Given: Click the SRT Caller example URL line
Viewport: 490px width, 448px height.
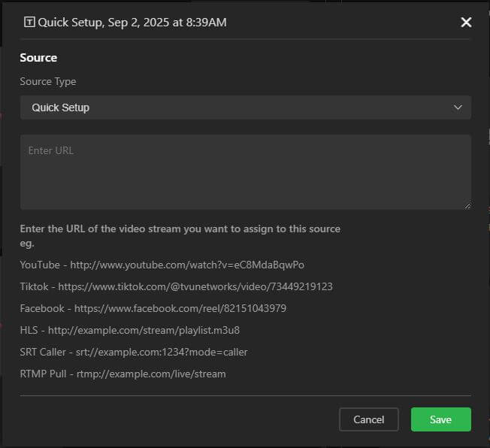Looking at the screenshot, I should [x=133, y=352].
